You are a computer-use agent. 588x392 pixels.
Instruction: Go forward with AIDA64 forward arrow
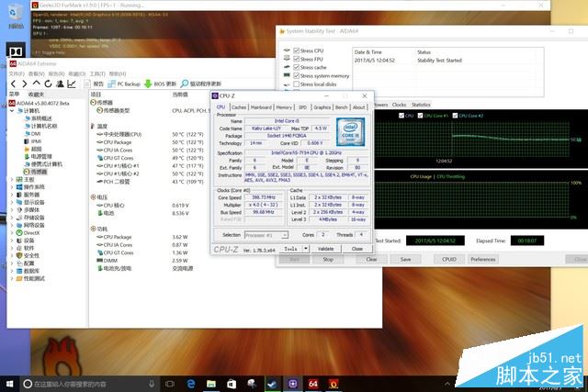(x=25, y=84)
